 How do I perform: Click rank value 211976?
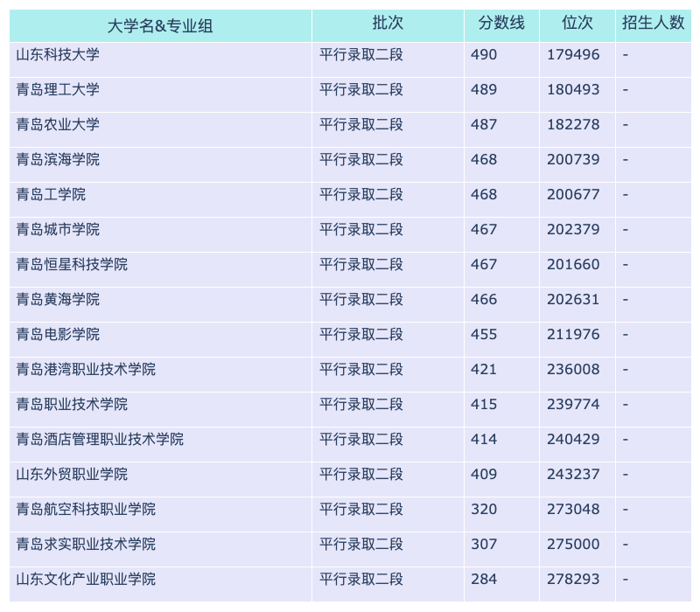click(x=573, y=334)
